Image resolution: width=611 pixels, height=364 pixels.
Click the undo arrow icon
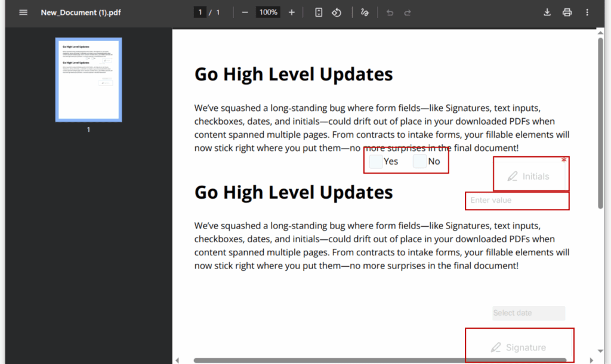pyautogui.click(x=390, y=13)
